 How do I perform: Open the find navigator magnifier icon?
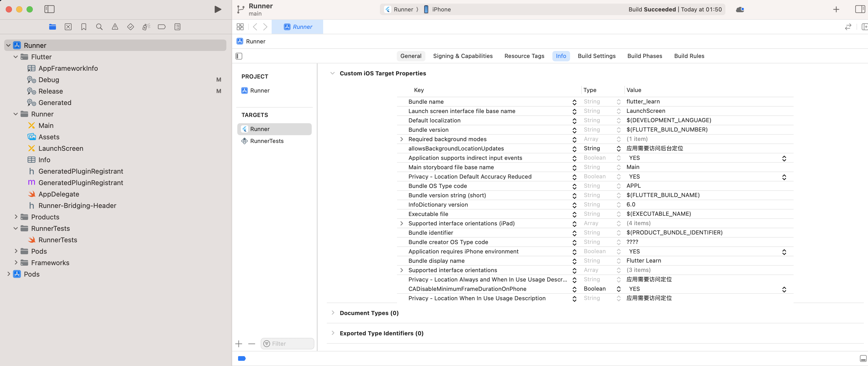coord(99,27)
